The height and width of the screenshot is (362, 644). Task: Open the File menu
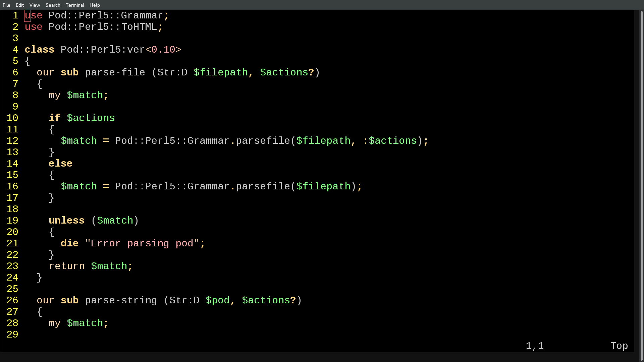pos(7,5)
